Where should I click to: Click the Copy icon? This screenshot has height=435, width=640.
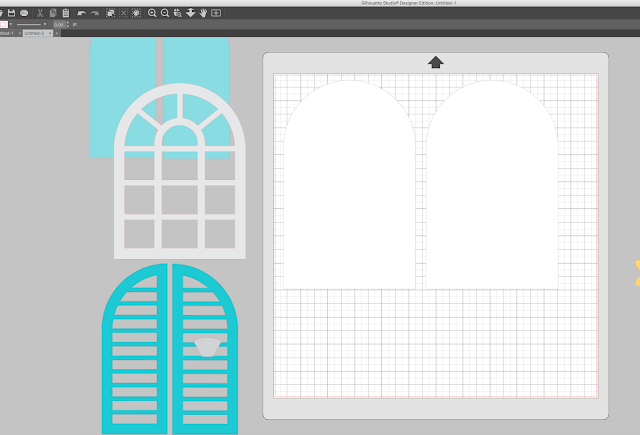coord(53,13)
